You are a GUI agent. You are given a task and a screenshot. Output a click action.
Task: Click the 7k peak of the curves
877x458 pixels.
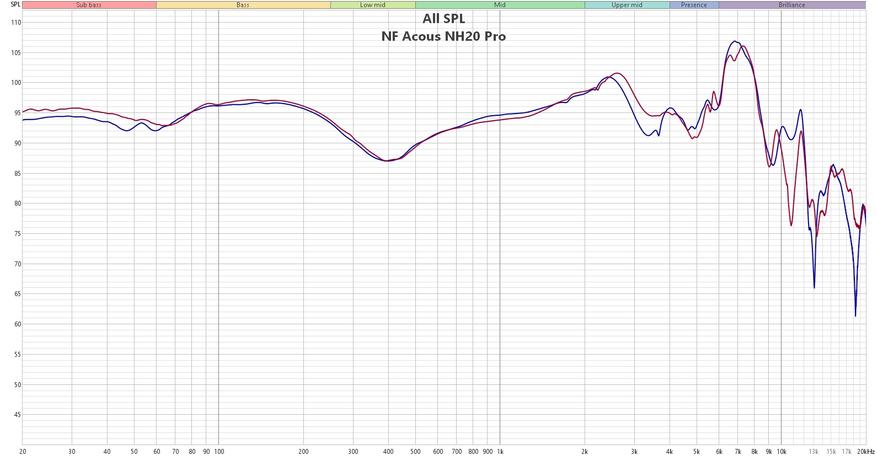[736, 43]
